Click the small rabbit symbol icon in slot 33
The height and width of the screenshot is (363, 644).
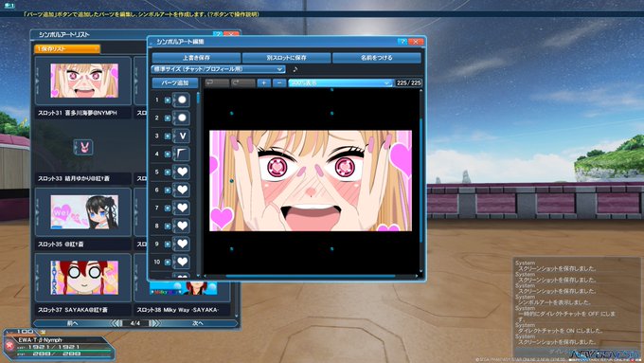(83, 147)
